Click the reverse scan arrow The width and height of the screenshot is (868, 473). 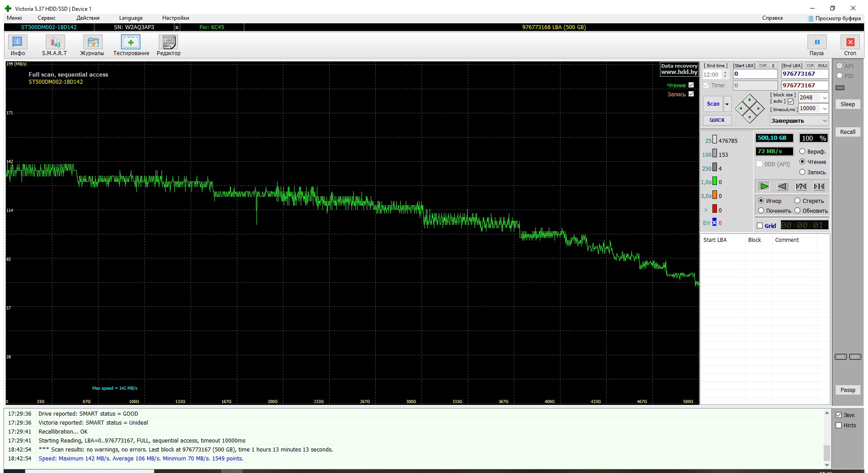pos(782,186)
